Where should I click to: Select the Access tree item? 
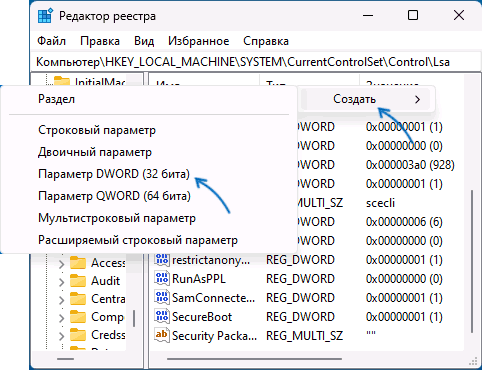point(108,263)
